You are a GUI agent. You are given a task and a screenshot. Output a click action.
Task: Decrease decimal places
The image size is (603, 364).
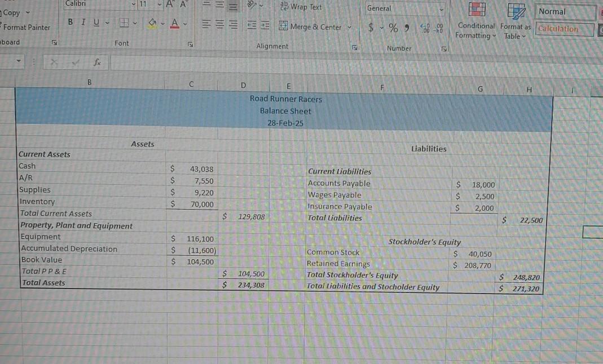(438, 28)
